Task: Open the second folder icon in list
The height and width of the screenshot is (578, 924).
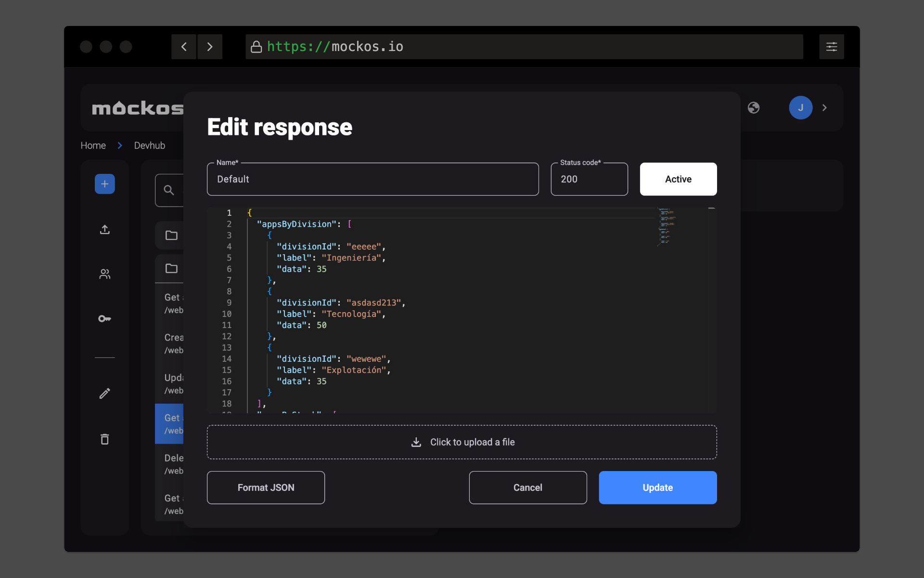Action: click(x=171, y=268)
